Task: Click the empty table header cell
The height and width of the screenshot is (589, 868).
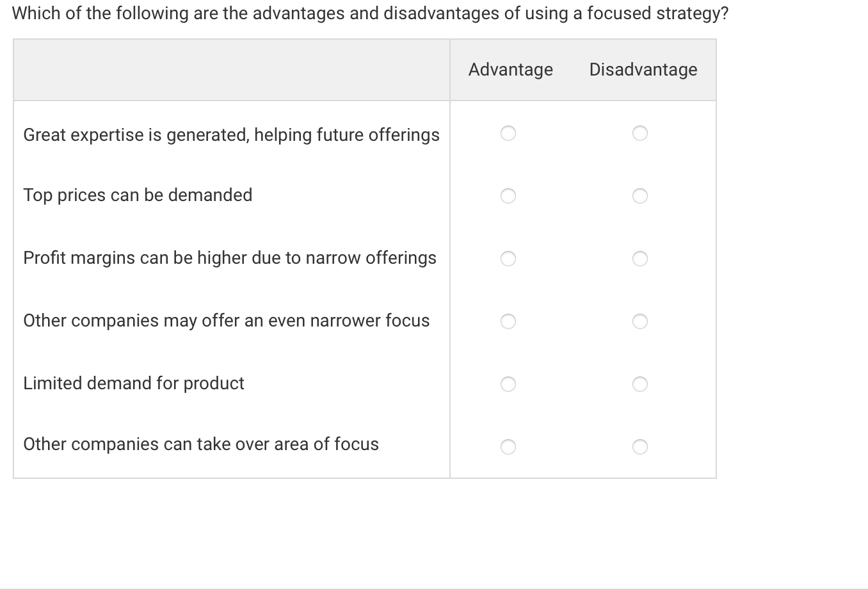Action: click(x=231, y=70)
